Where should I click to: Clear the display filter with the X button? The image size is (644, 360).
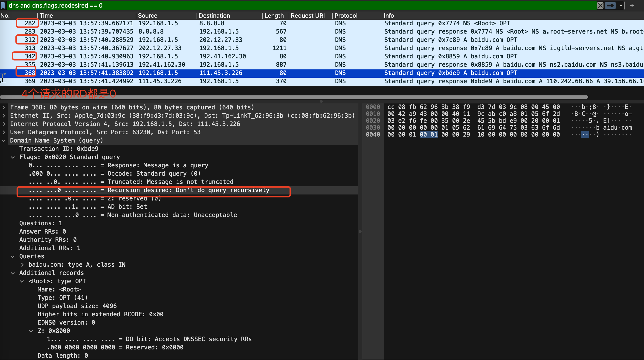click(600, 5)
